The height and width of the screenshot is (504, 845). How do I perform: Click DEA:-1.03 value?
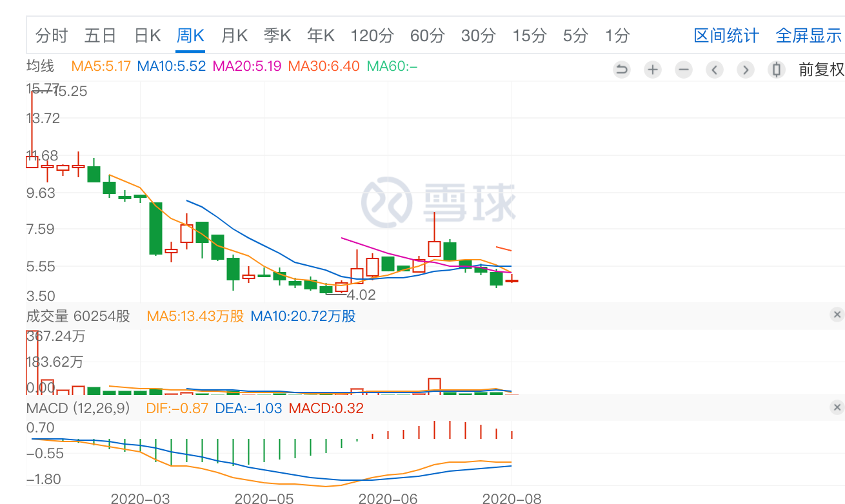tap(248, 408)
